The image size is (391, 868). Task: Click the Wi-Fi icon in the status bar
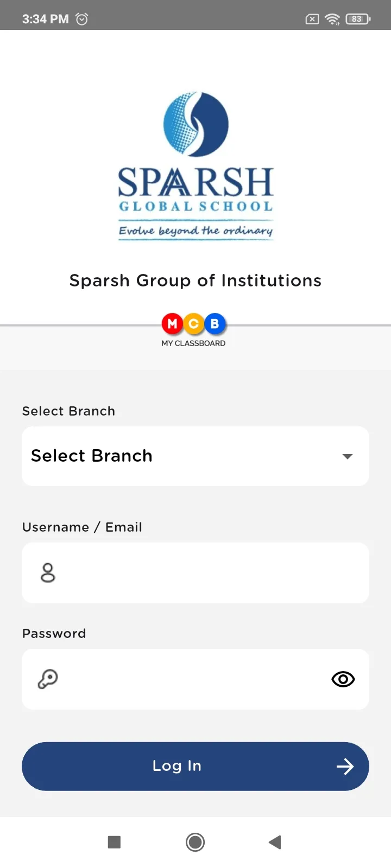point(332,19)
